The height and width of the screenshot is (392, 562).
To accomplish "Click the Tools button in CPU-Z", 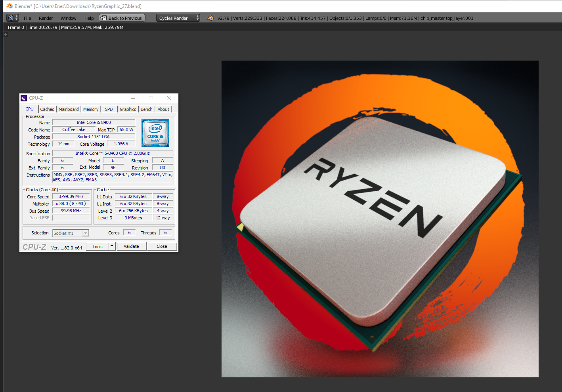I will 97,247.
